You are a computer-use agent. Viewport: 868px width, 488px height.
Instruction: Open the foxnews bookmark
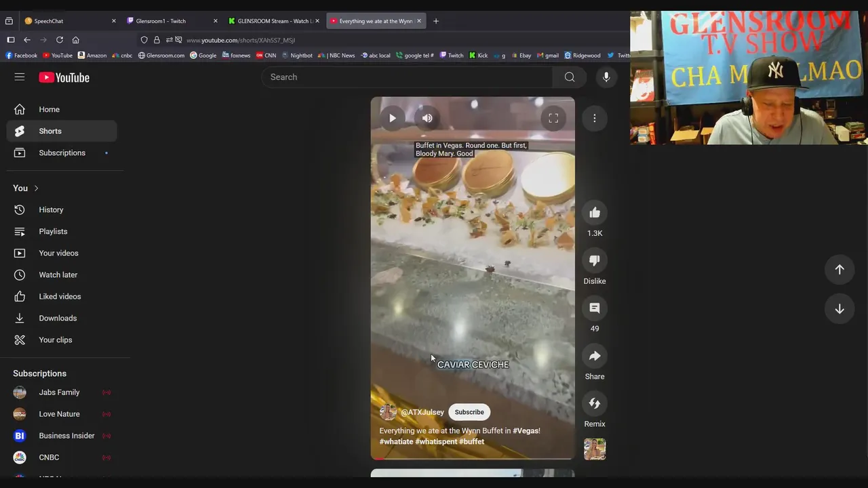pyautogui.click(x=237, y=56)
